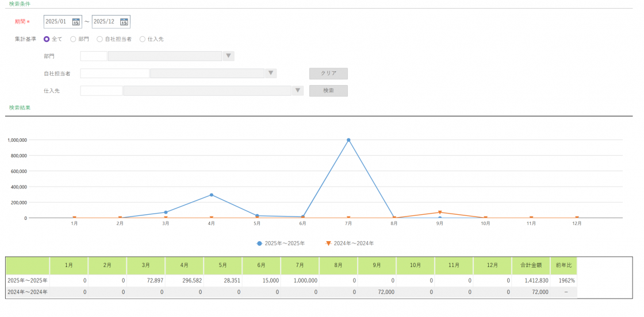Click the April data point on blue line
The image size is (644, 317).
[212, 195]
